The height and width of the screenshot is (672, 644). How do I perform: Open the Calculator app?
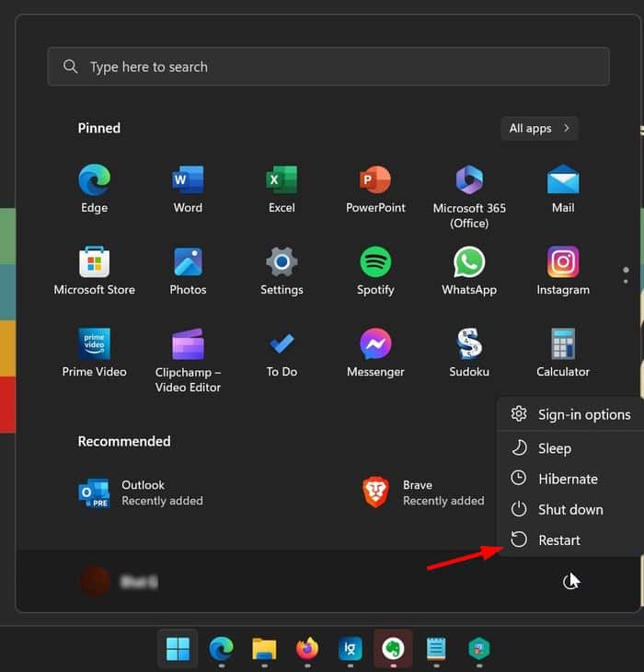point(563,353)
